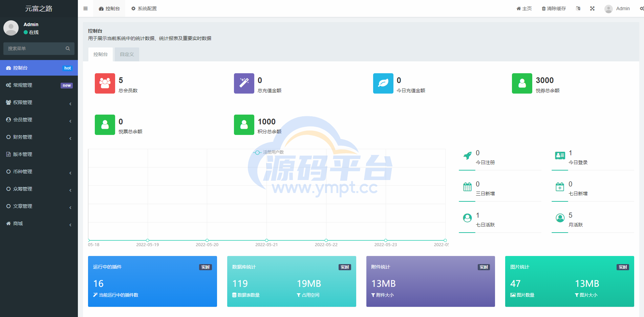Click the 七日新增 calendar-plus icon
Viewport: 644px width, 317px height.
560,187
